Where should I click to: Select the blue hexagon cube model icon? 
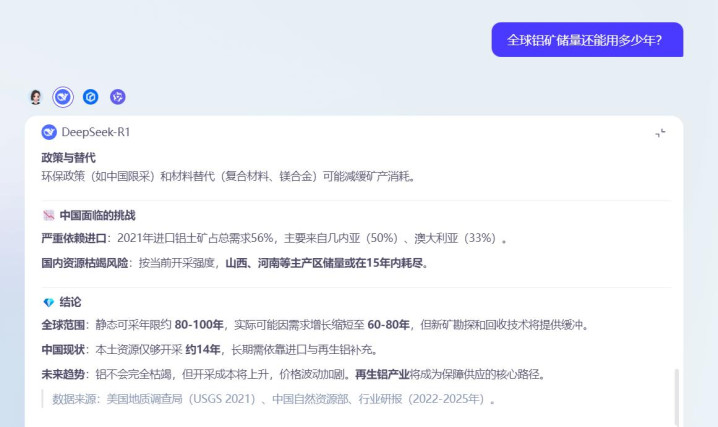(91, 97)
